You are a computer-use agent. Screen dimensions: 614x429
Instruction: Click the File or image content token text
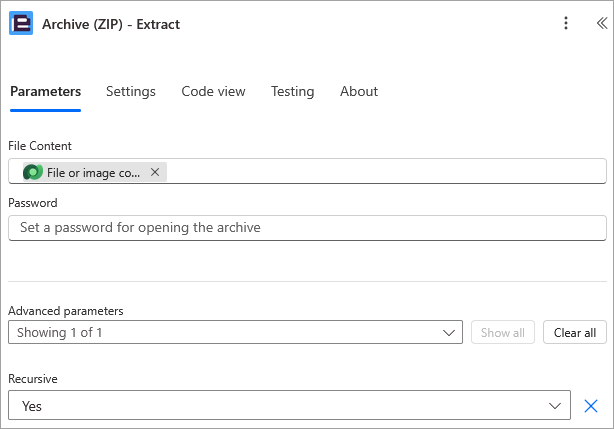[93, 173]
